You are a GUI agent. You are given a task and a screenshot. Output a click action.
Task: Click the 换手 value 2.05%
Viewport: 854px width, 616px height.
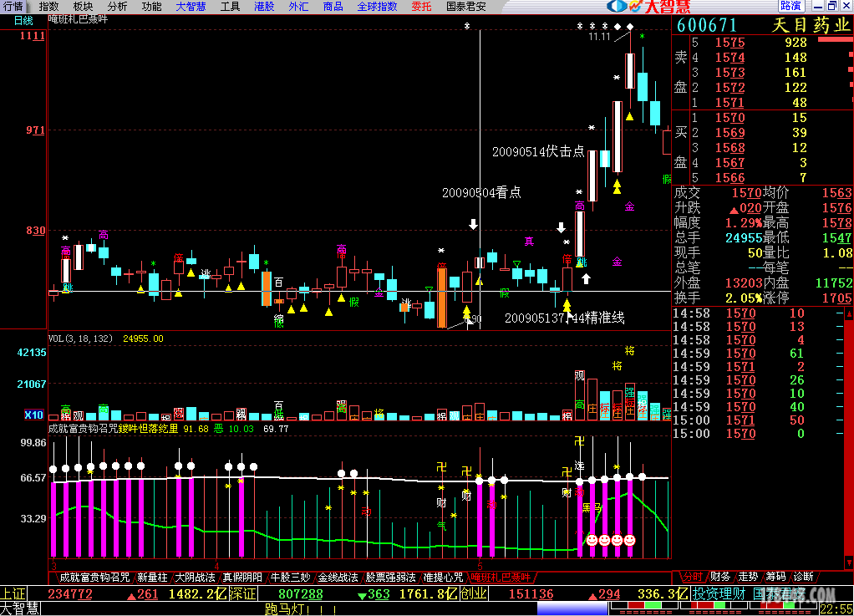pos(744,298)
